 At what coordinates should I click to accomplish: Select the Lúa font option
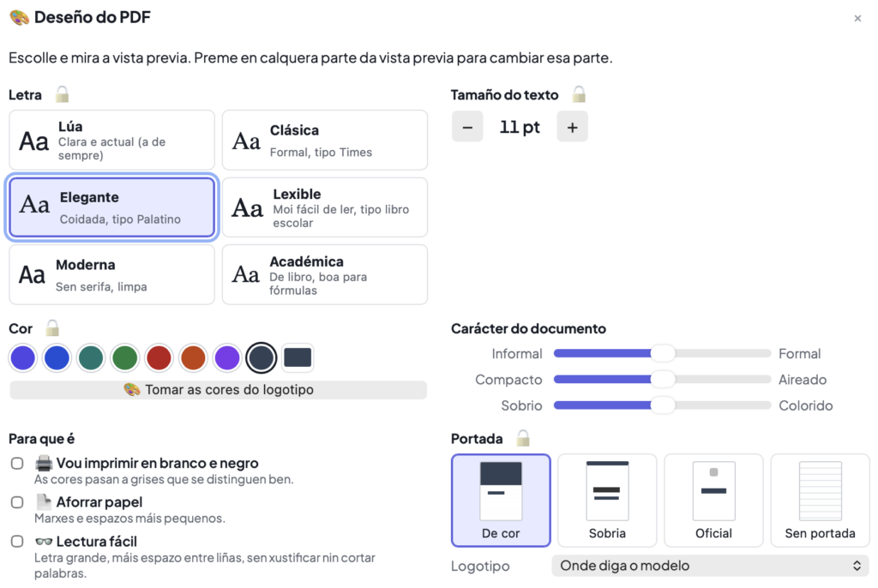click(112, 140)
